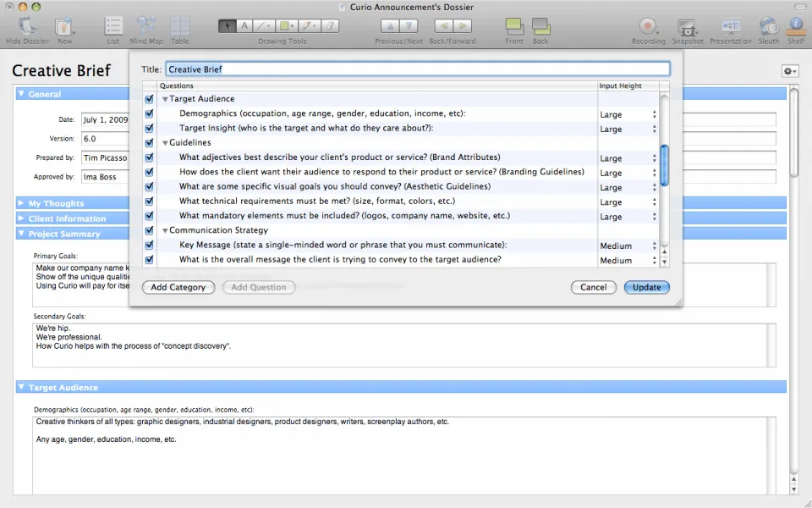Image resolution: width=812 pixels, height=508 pixels.
Task: Cancel the Creative Brief dialog
Action: (x=593, y=287)
